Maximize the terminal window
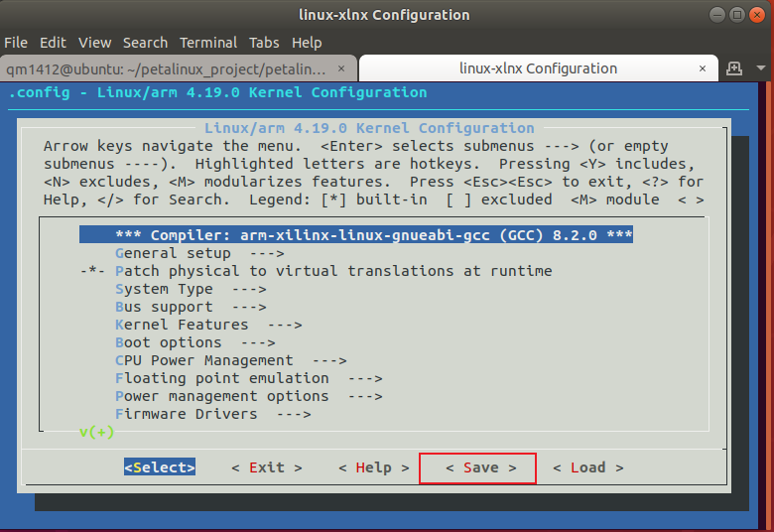This screenshot has height=532, width=774. (737, 15)
